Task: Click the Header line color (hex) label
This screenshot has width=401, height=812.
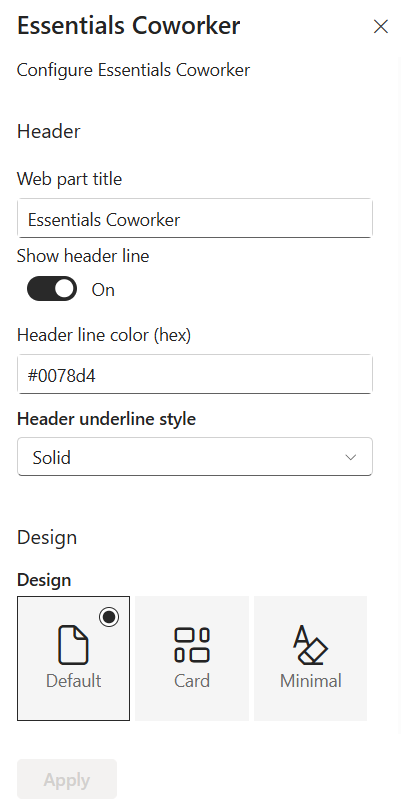Action: click(104, 335)
